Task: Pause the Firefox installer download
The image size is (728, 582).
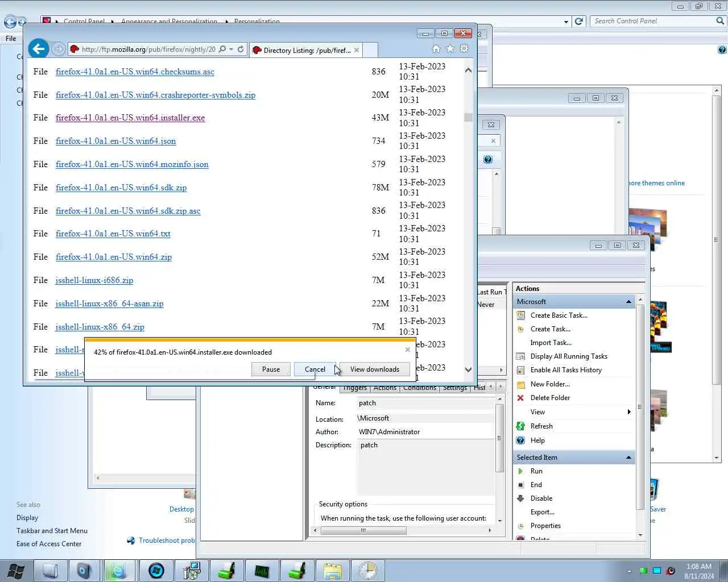Action: tap(271, 369)
